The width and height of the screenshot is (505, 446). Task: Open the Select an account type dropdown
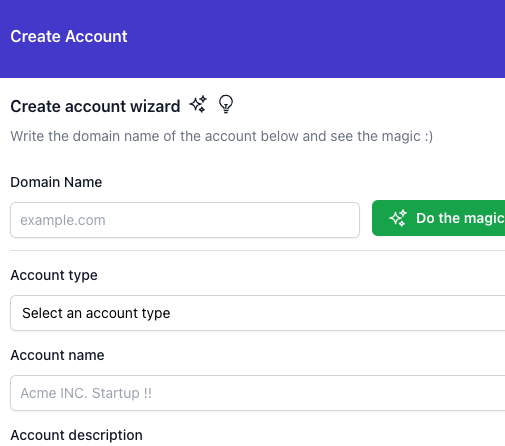[258, 313]
